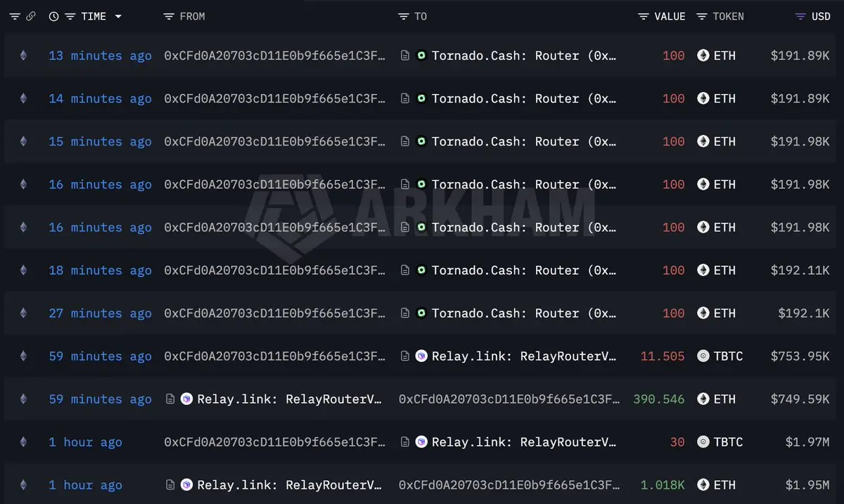Image resolution: width=844 pixels, height=504 pixels.
Task: Open the USD column filter
Action: [800, 16]
